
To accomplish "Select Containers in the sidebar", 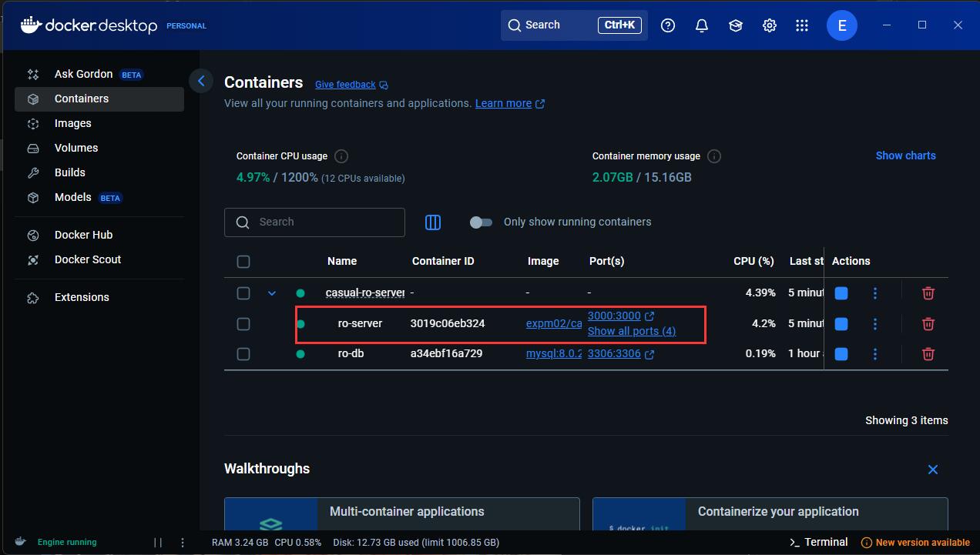I will pos(99,99).
